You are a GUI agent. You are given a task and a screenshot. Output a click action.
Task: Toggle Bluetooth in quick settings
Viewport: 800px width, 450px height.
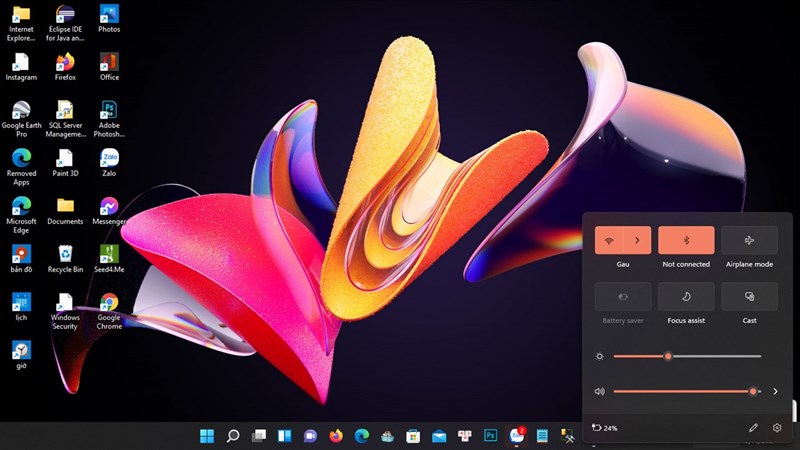click(686, 240)
